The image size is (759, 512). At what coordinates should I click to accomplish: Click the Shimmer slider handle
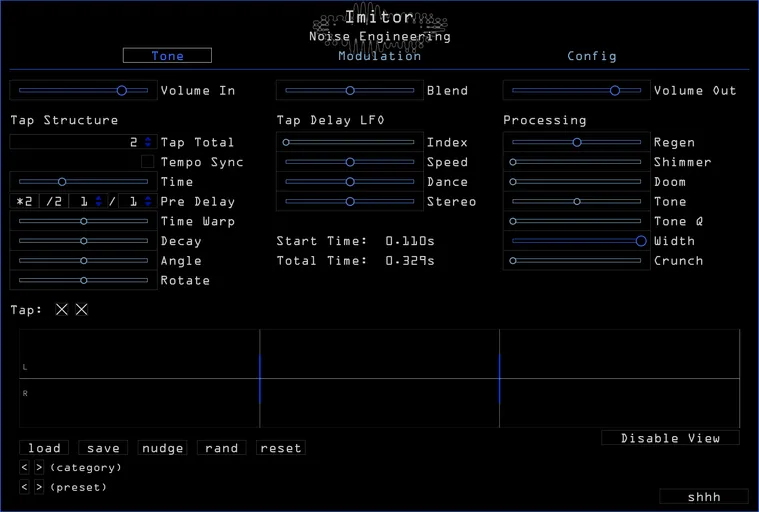513,162
